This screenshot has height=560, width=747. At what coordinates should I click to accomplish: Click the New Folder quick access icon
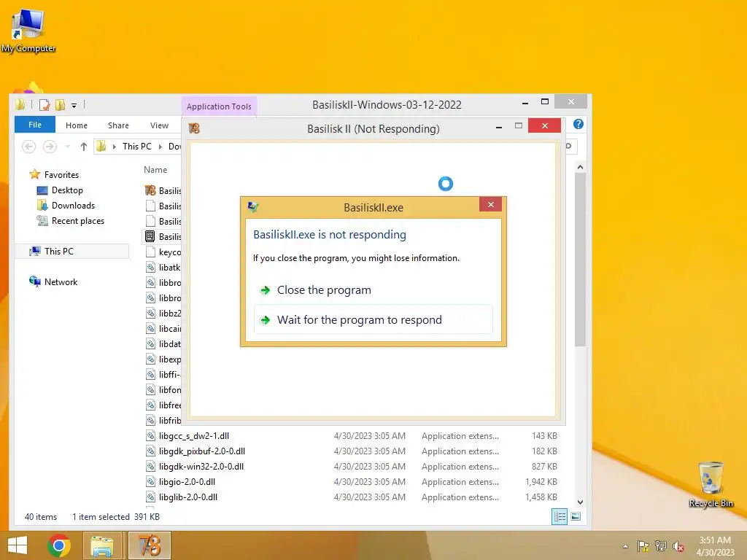60,105
